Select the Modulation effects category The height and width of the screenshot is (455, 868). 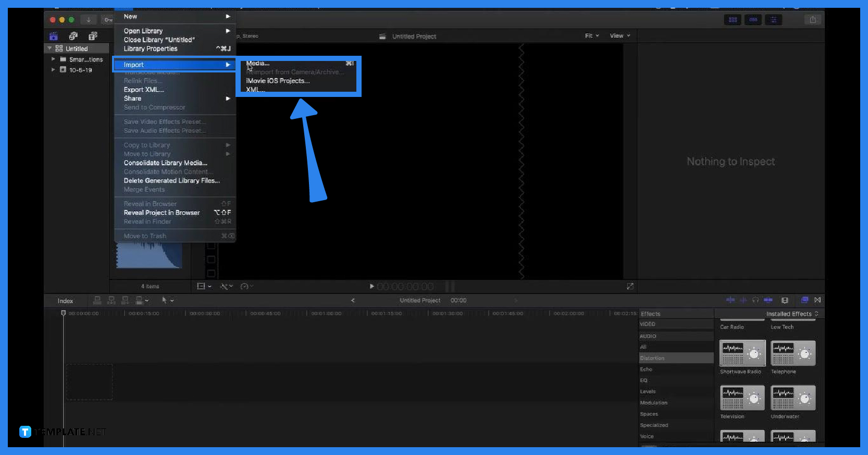coord(676,403)
